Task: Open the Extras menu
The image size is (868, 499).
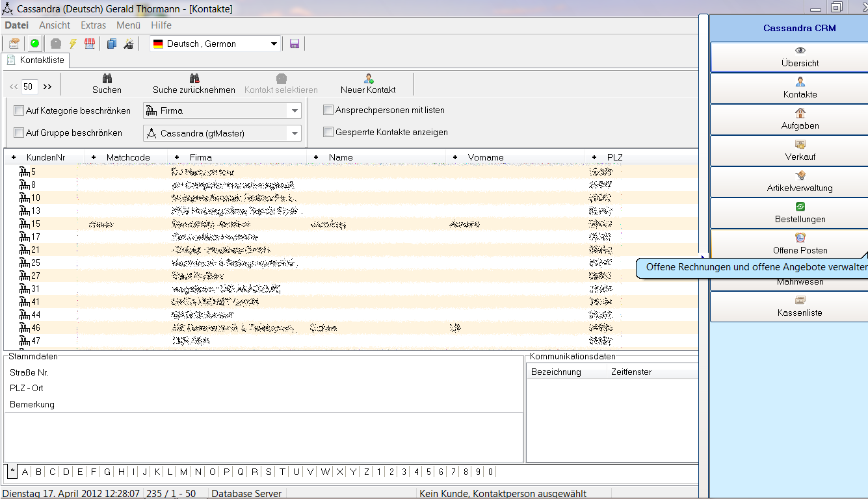Action: coord(94,25)
